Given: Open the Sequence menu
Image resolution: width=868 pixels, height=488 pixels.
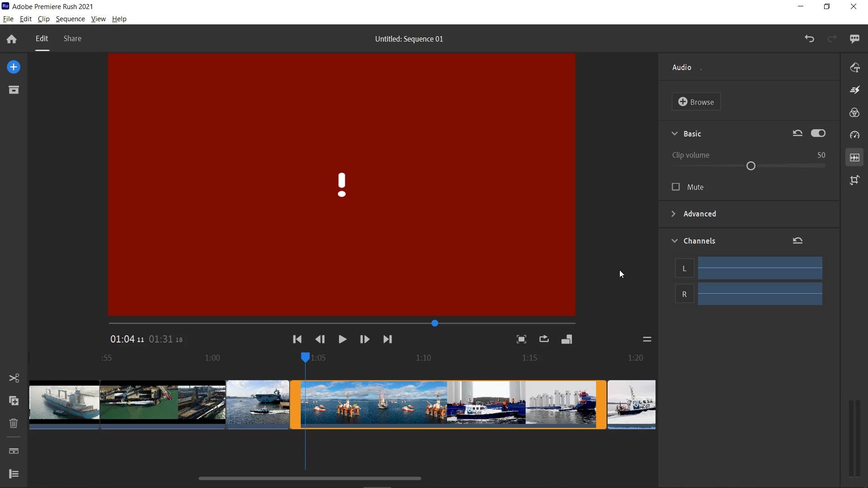Looking at the screenshot, I should click(70, 19).
